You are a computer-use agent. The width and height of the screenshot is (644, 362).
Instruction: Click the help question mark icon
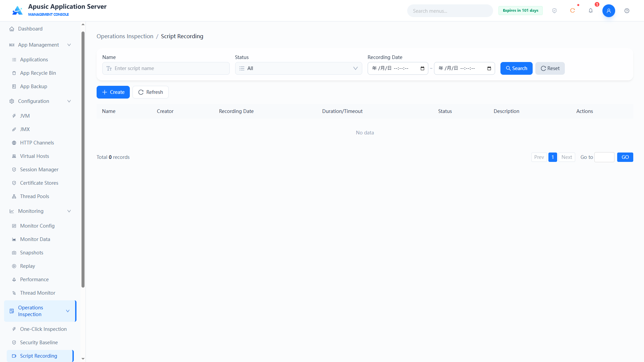click(x=627, y=11)
